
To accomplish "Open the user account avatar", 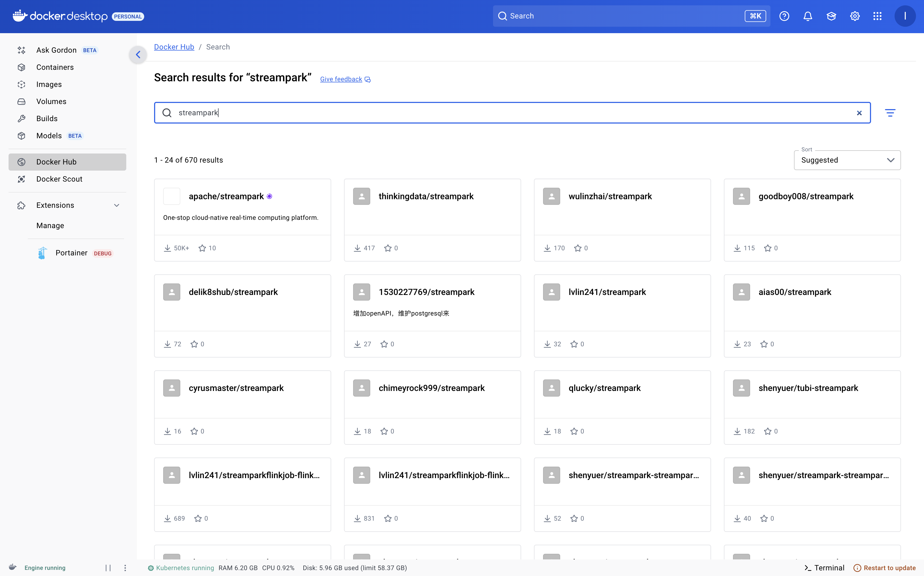I will pos(905,16).
